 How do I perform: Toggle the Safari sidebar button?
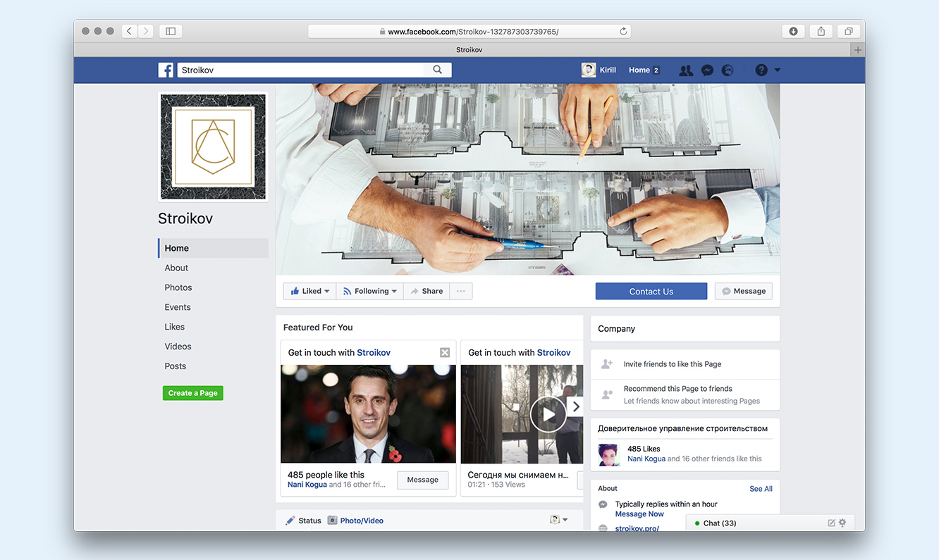tap(171, 31)
